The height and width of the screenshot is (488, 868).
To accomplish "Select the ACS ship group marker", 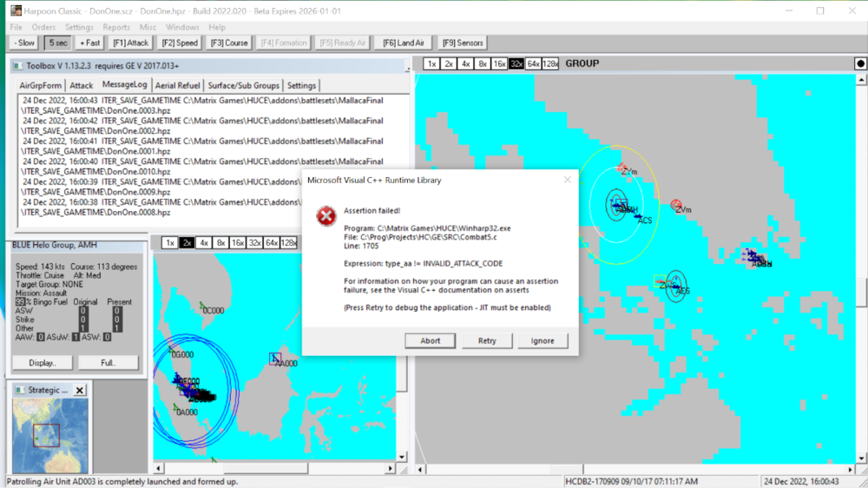I will (638, 216).
